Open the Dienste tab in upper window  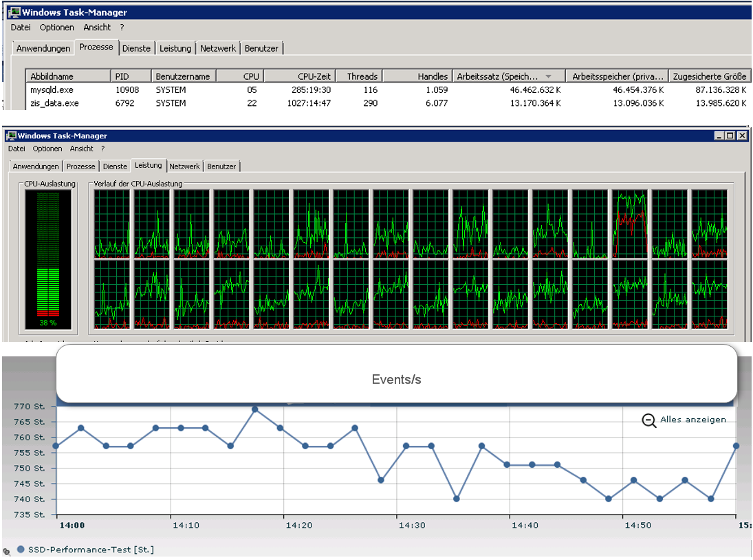coord(136,48)
